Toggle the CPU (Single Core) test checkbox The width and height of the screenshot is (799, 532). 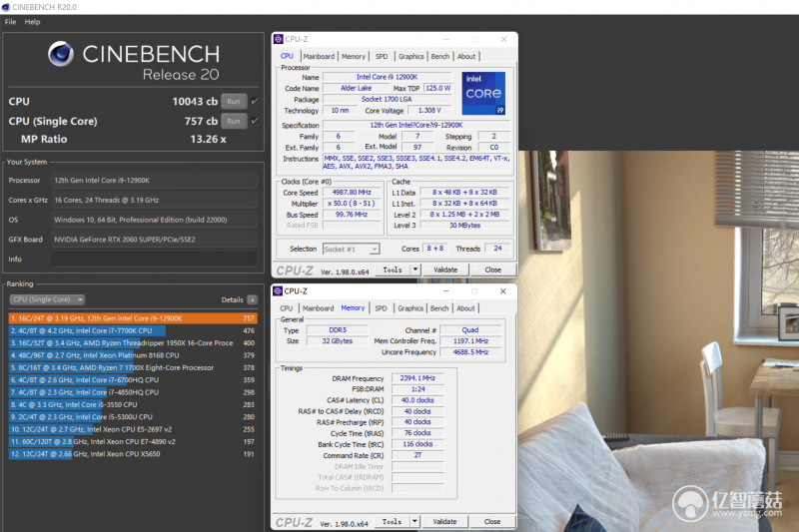click(x=255, y=121)
